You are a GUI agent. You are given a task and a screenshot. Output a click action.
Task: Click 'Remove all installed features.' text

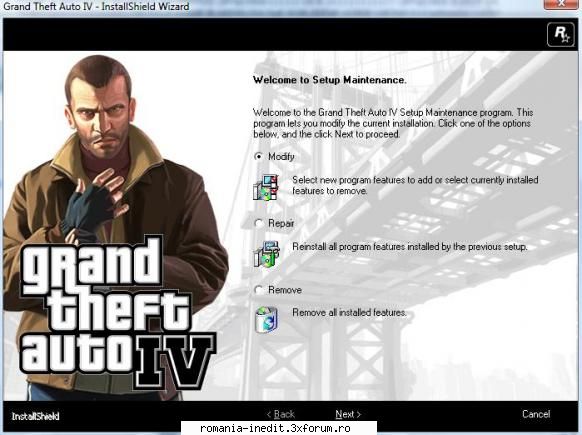coord(349,313)
